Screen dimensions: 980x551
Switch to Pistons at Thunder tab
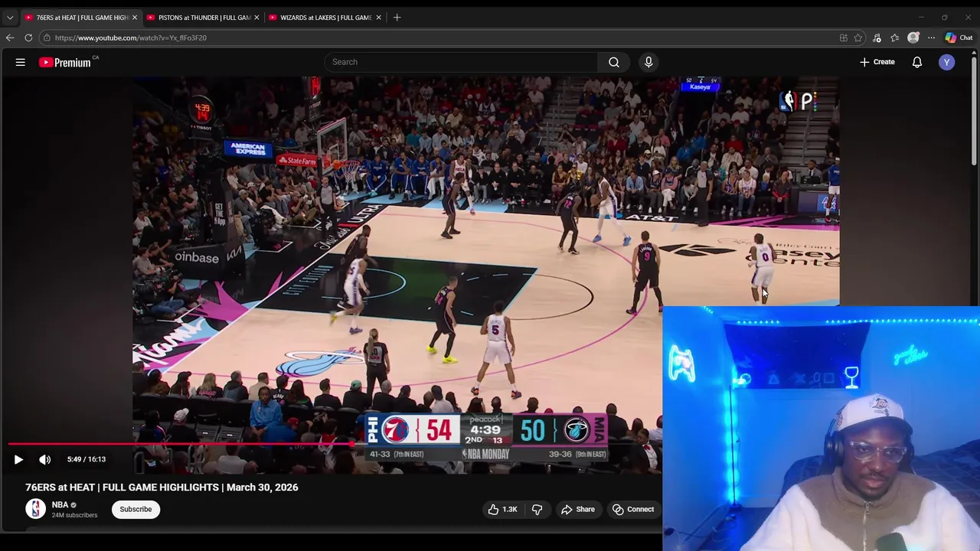click(x=204, y=17)
